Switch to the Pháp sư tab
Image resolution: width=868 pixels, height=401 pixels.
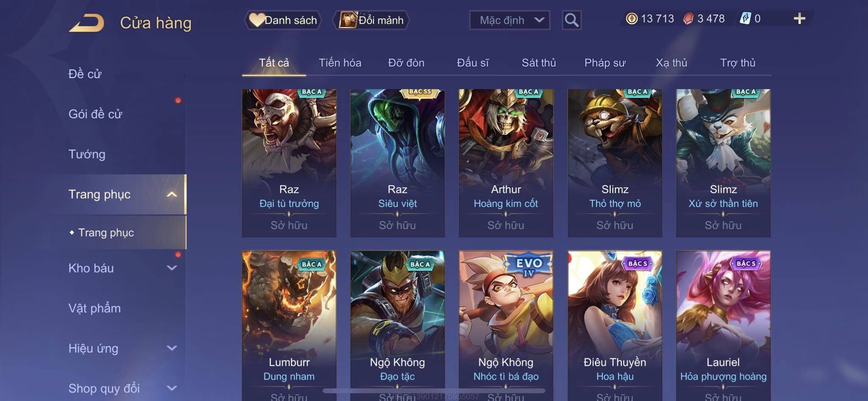(x=605, y=63)
